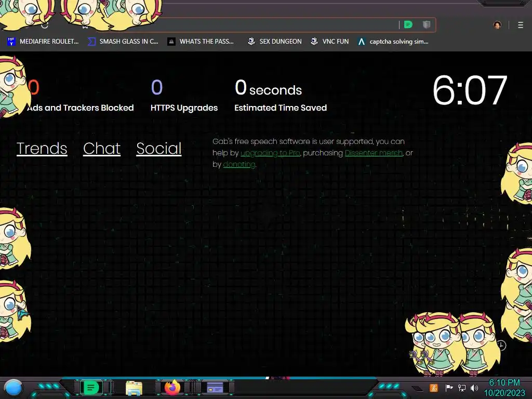Open the MEDIAFIRE ROULET... bookmark
This screenshot has height=399, width=532.
pos(43,42)
